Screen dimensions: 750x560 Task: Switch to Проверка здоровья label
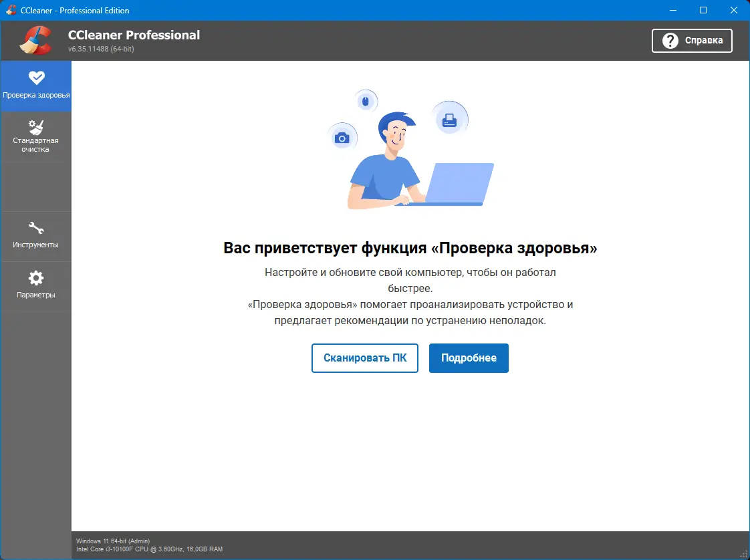36,95
